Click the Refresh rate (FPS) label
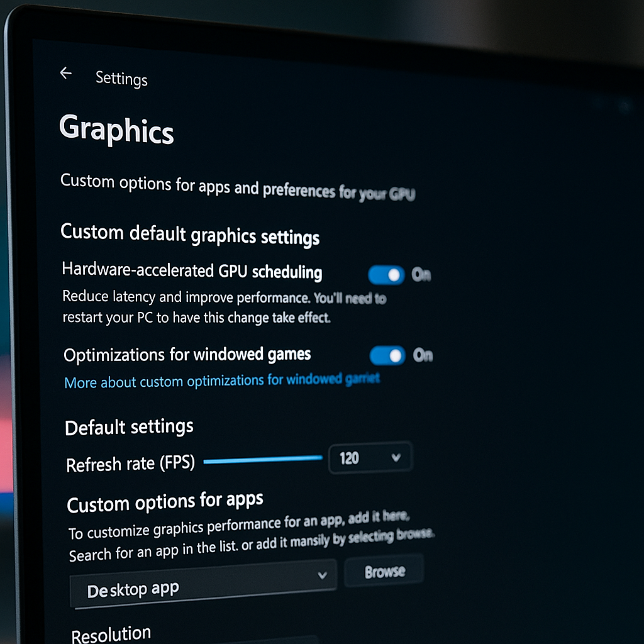Image resolution: width=644 pixels, height=644 pixels. [130, 464]
